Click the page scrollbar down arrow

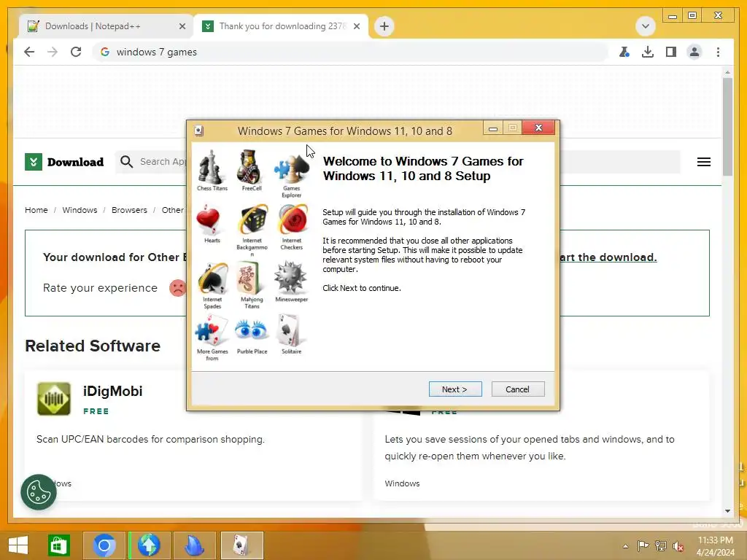click(727, 511)
